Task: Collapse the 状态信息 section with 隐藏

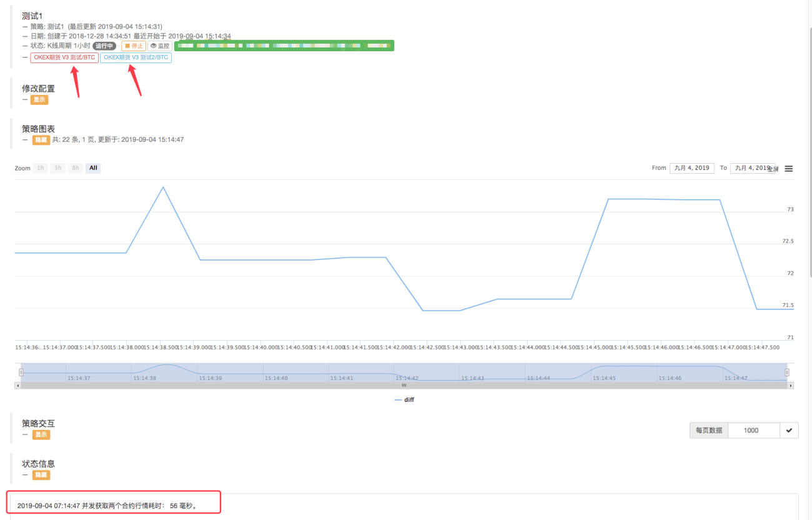Action: [41, 475]
